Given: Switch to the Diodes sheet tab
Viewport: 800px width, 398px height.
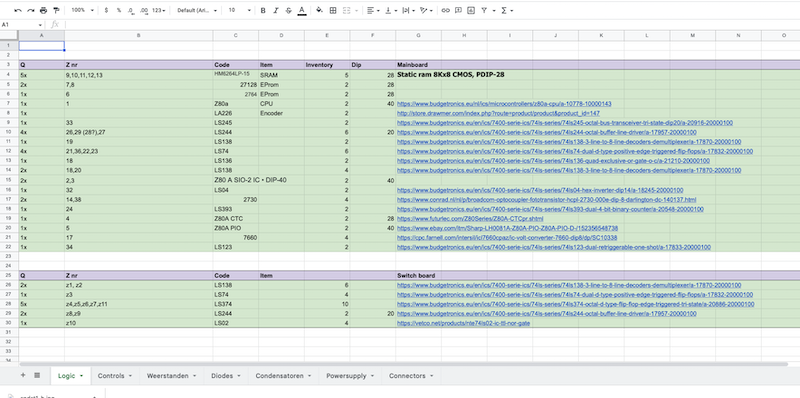Looking at the screenshot, I should (x=226, y=376).
